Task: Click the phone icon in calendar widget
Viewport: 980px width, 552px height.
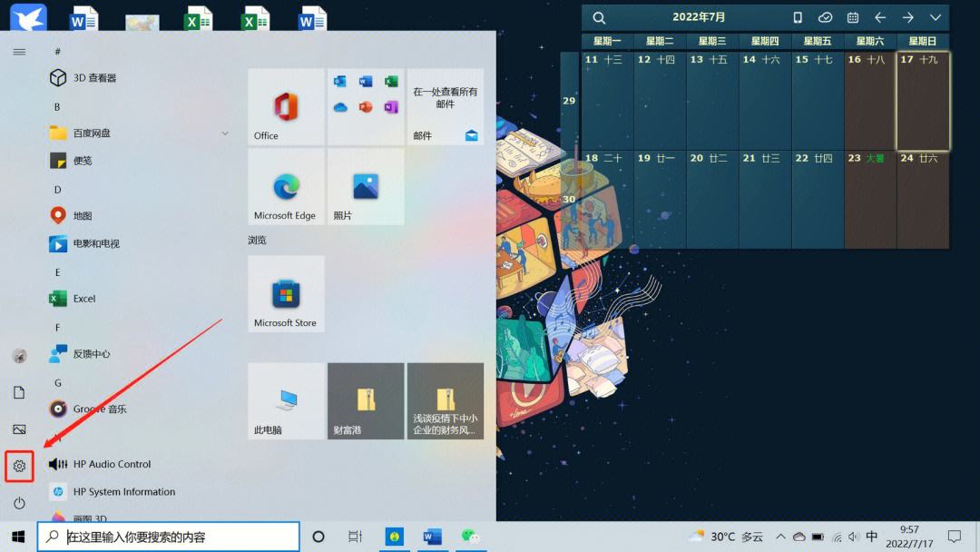Action: (798, 17)
